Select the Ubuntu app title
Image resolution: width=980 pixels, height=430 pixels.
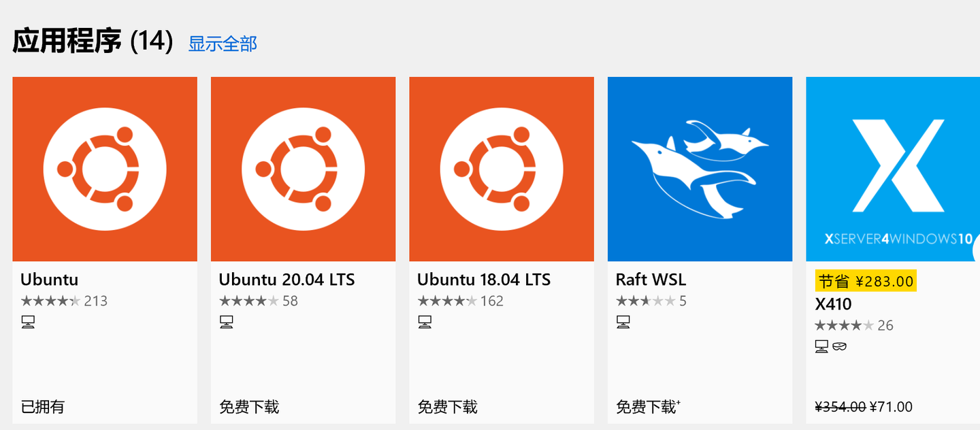coord(49,280)
